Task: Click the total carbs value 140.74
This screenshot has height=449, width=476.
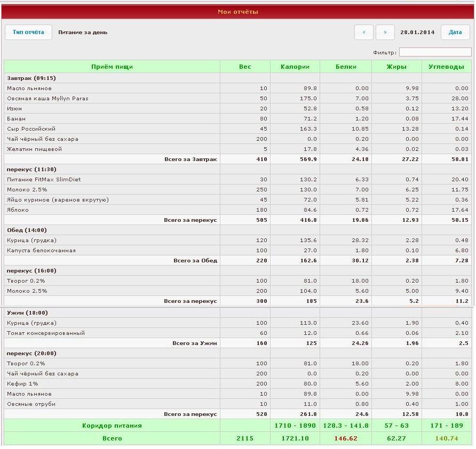Action: (446, 438)
